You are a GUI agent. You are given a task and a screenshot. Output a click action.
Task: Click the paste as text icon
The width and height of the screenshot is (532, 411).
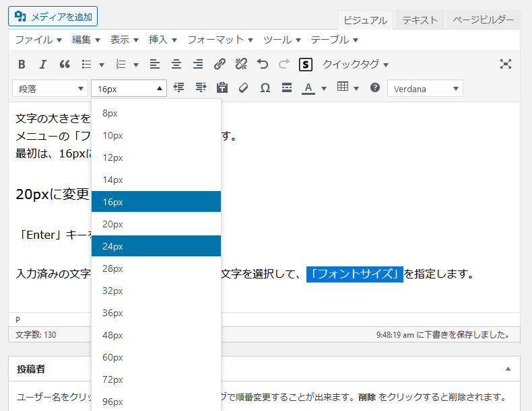pyautogui.click(x=222, y=88)
